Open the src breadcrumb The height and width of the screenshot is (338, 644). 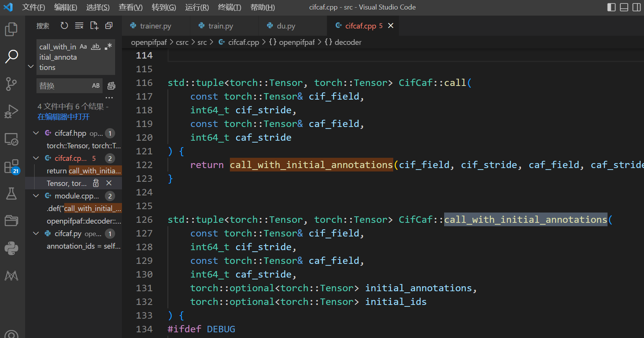tap(202, 42)
